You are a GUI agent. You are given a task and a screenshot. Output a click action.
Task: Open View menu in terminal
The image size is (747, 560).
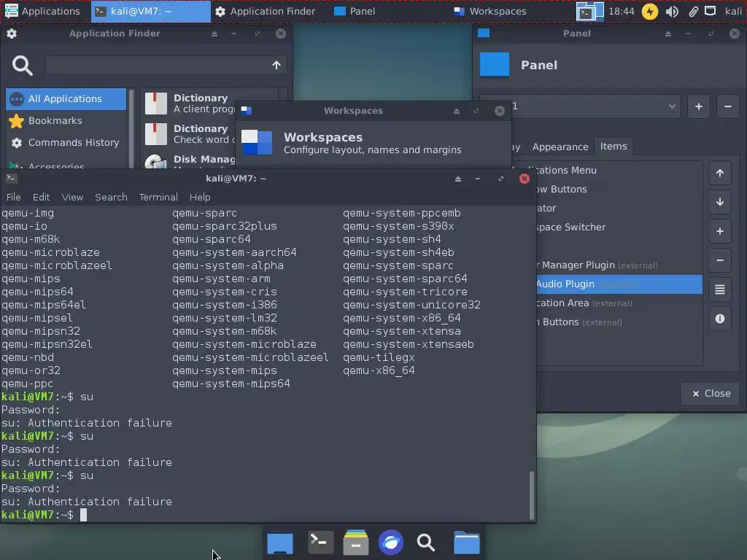[72, 197]
